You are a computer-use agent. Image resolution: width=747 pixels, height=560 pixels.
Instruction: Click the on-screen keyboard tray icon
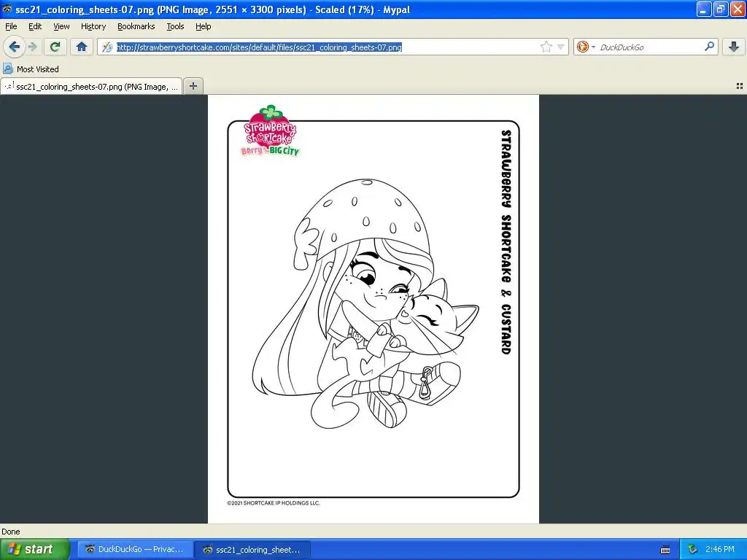coord(665,550)
